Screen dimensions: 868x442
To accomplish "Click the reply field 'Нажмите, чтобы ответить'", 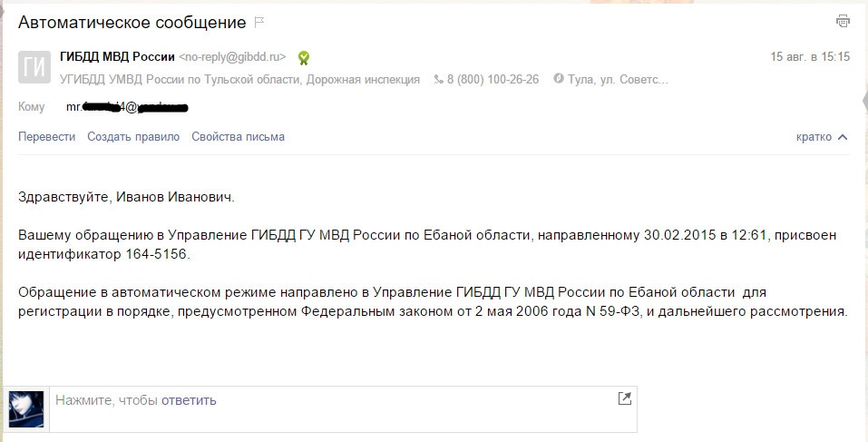I will coord(136,400).
